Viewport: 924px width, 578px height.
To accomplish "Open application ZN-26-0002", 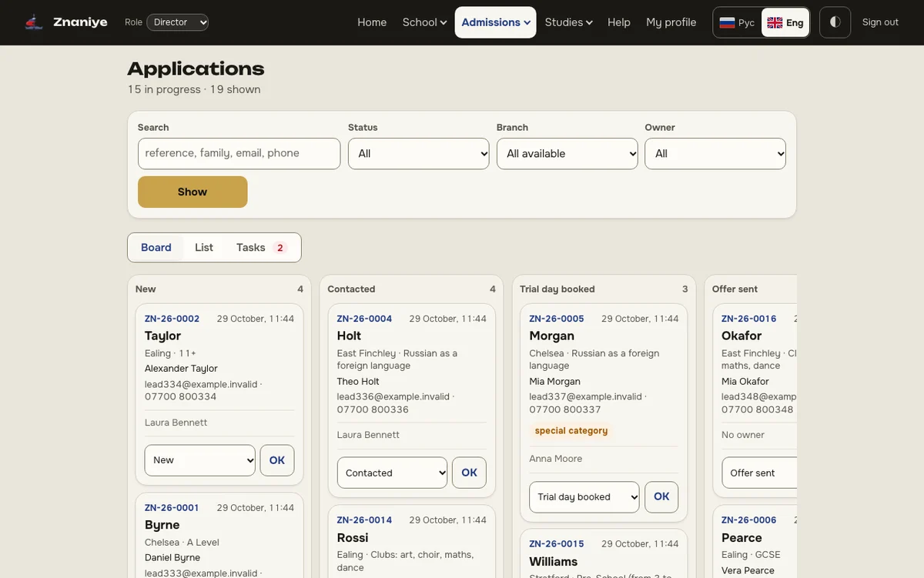I will coord(172,319).
